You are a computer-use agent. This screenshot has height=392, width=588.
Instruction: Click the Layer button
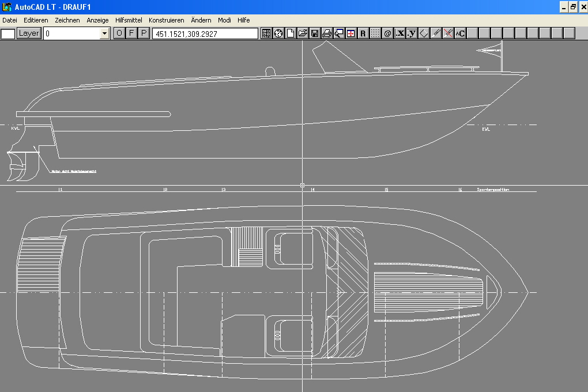pos(29,33)
